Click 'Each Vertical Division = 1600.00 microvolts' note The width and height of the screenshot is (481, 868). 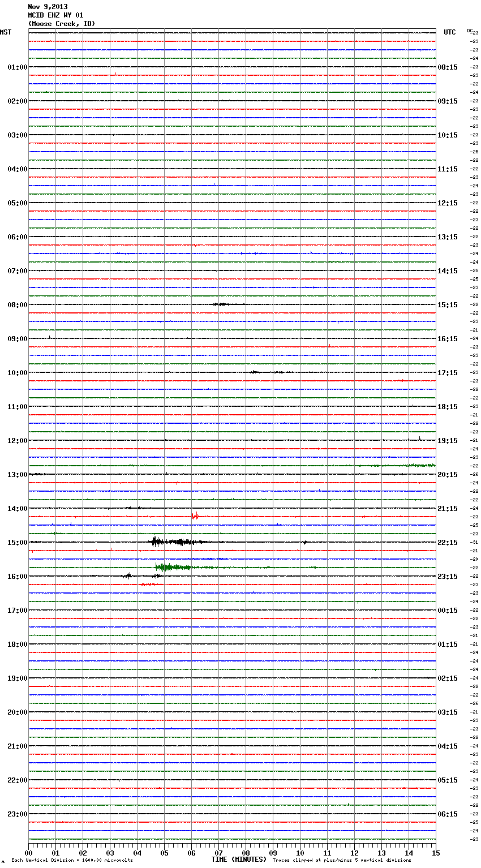(72, 861)
